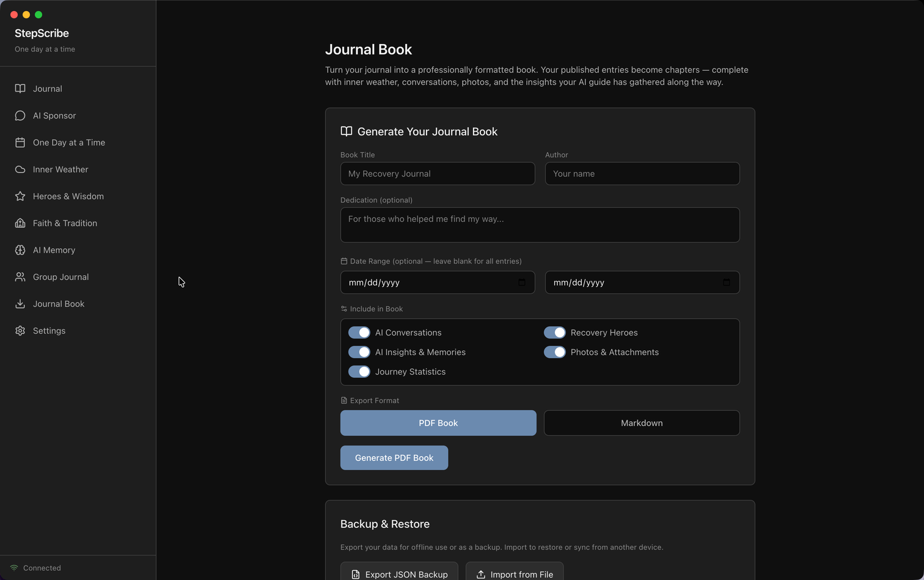Click the Inner Weather cloud icon
This screenshot has height=580, width=924.
pyautogui.click(x=20, y=169)
